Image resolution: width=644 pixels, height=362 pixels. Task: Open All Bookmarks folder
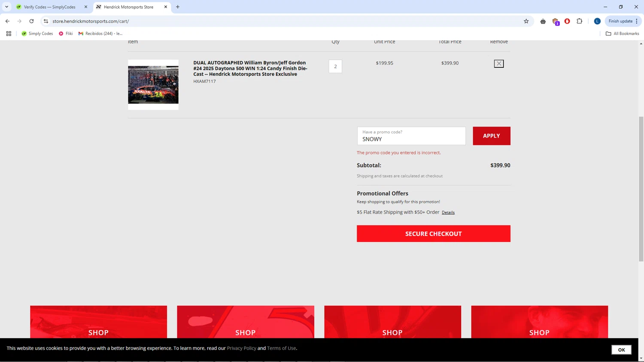(622, 33)
